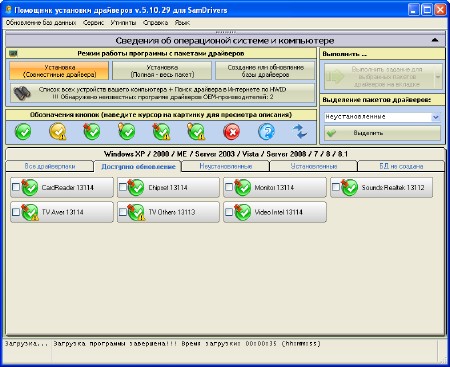Collapse the system information panel arrow
This screenshot has height=367, width=450.
[435, 40]
